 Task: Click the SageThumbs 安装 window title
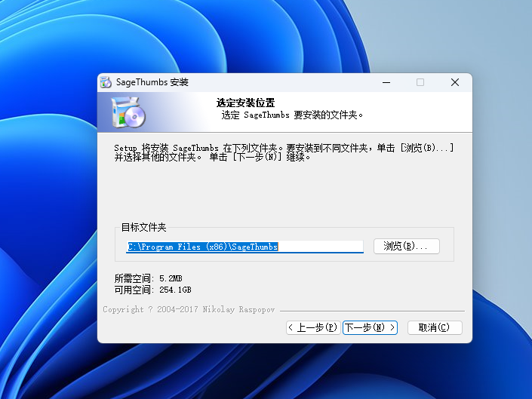pos(152,82)
